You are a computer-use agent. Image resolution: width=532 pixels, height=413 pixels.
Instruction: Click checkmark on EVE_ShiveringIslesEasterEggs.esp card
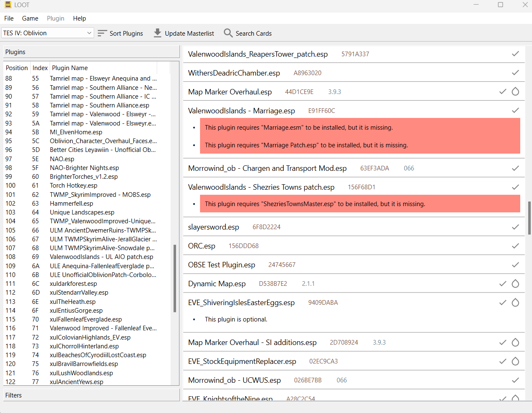[503, 303]
